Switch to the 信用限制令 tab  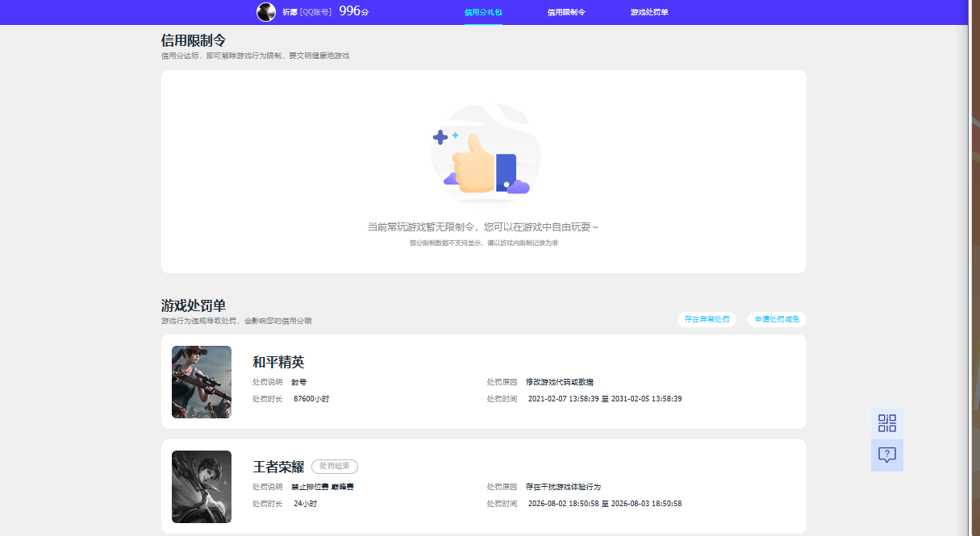point(566,12)
